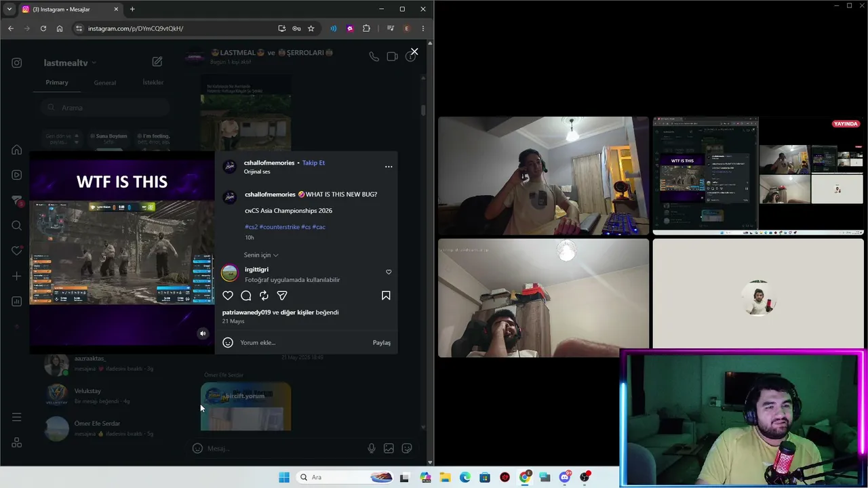Open comments with the speech bubble icon
Screen dimensions: 868x488
coord(246,296)
